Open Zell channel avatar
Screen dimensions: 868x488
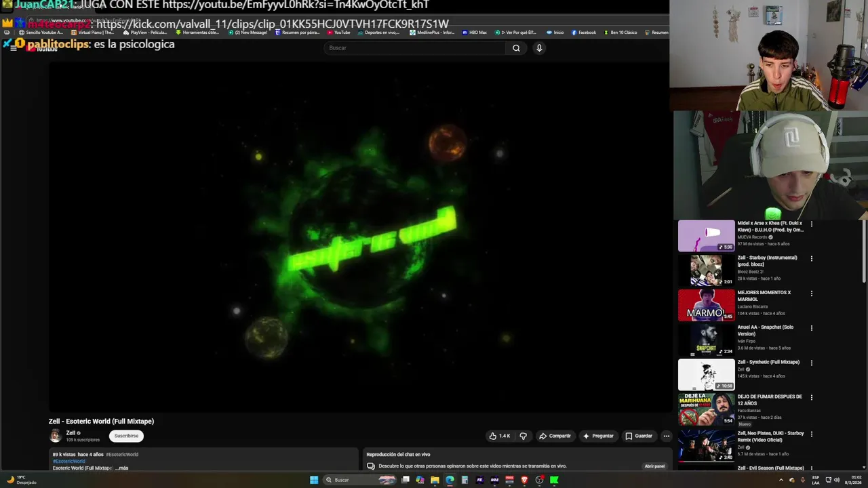pos(56,436)
